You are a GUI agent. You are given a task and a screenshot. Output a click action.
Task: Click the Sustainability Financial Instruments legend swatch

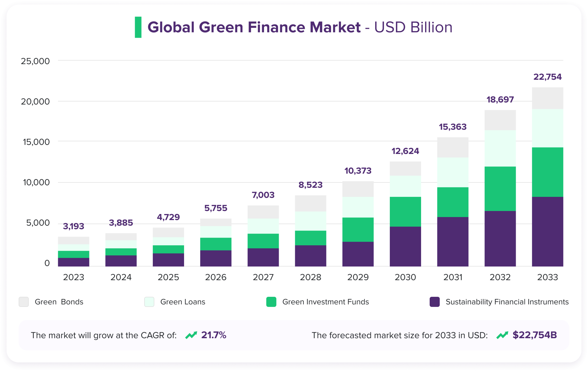(434, 302)
